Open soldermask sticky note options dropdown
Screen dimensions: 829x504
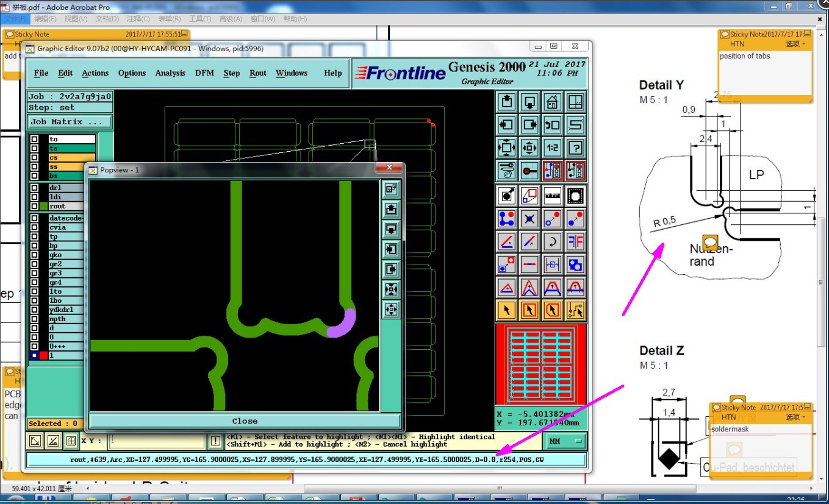click(x=795, y=417)
